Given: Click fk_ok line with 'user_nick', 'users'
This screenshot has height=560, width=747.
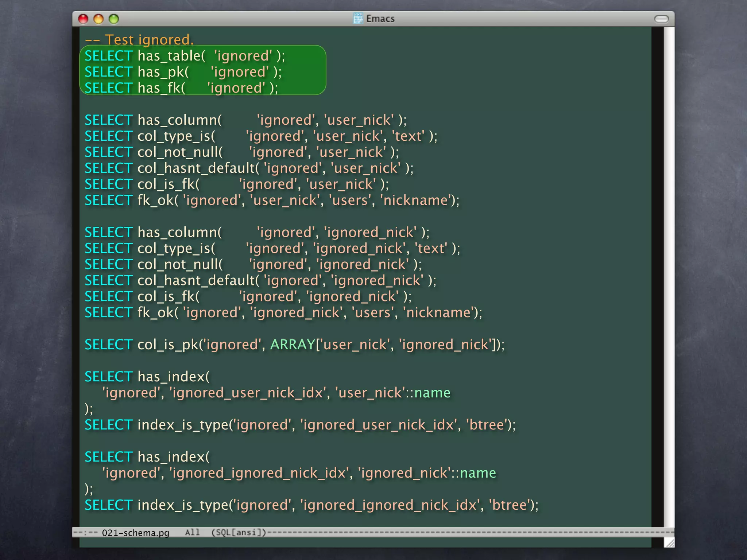Looking at the screenshot, I should click(x=272, y=200).
